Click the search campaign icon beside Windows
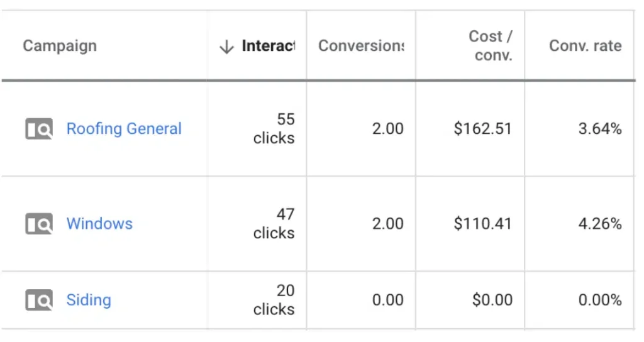This screenshot has height=342, width=644. pyautogui.click(x=38, y=224)
